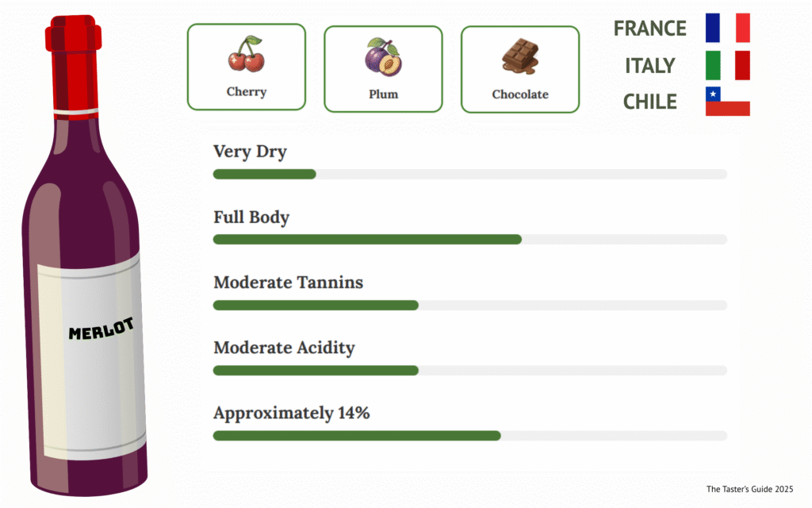
Task: Click the Very Dry sweetness bar
Action: [x=469, y=174]
